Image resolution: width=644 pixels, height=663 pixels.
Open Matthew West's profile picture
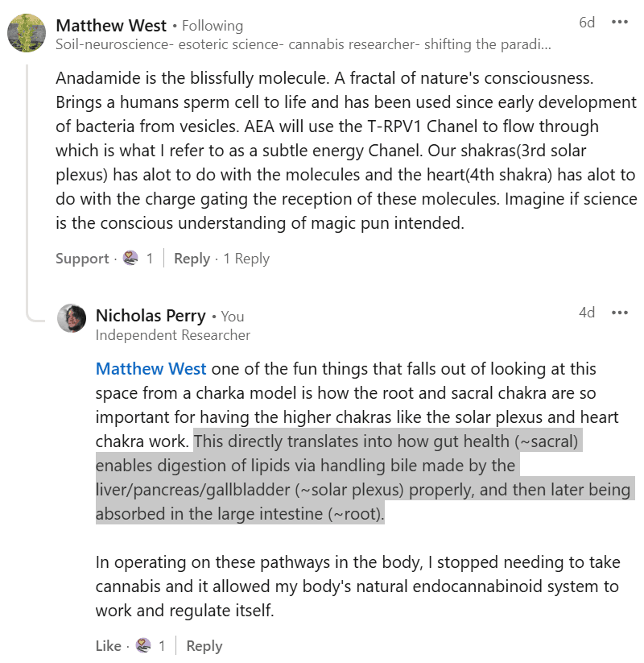[27, 33]
